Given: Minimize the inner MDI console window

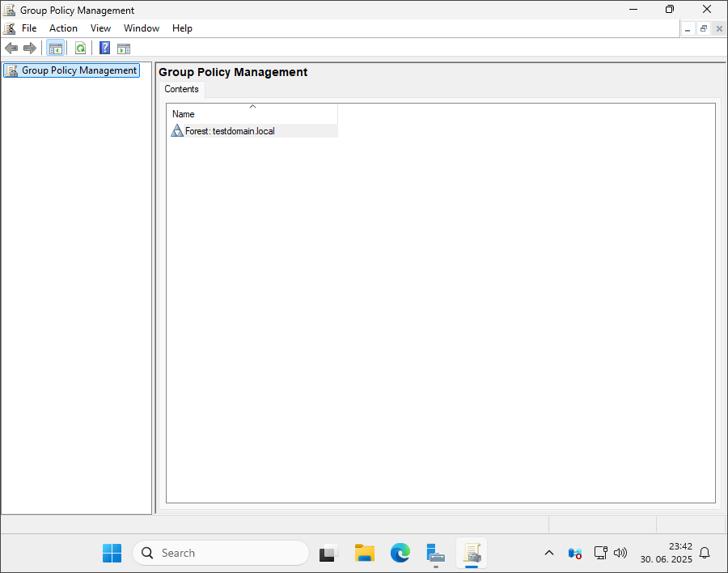Looking at the screenshot, I should click(688, 29).
